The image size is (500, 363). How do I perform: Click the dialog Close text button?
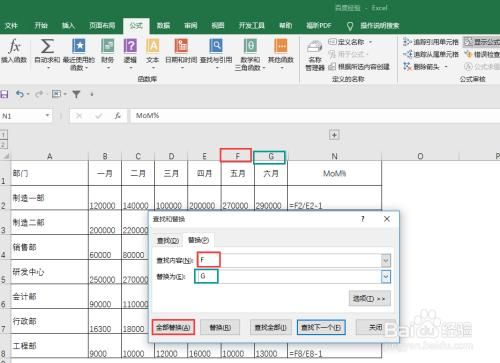(376, 327)
